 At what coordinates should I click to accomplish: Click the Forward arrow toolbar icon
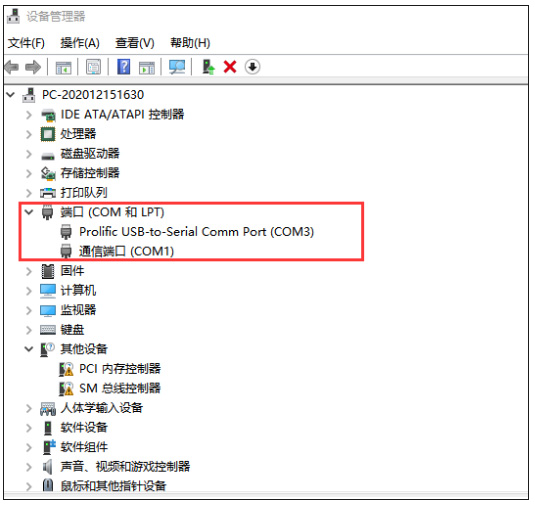[33, 67]
